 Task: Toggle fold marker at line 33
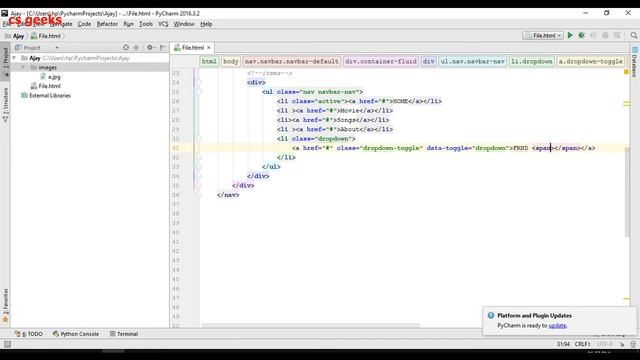[199, 167]
